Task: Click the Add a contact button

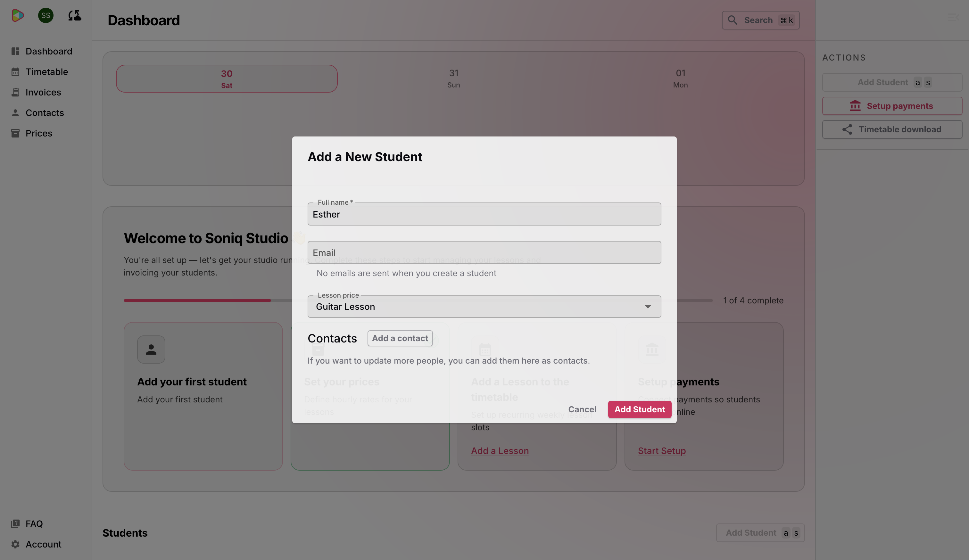Action: click(x=400, y=338)
